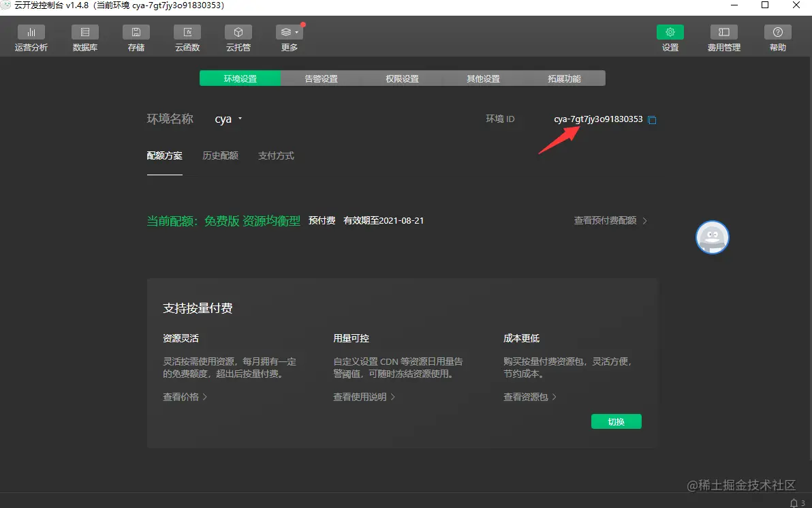Select the 权限设置 tab
This screenshot has height=508, width=812.
(x=402, y=78)
